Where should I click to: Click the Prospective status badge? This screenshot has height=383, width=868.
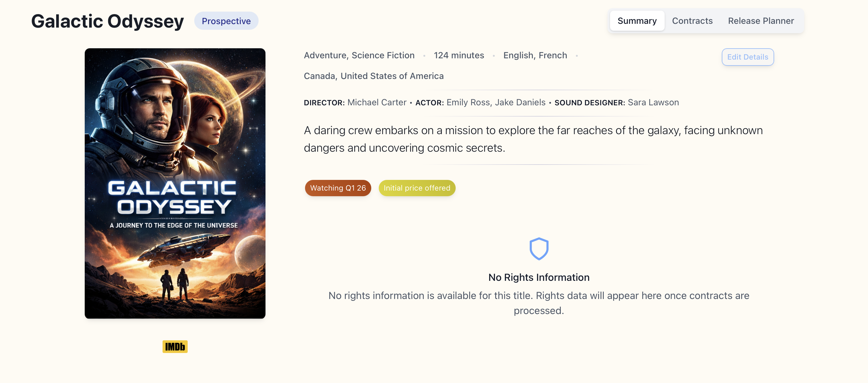tap(226, 21)
